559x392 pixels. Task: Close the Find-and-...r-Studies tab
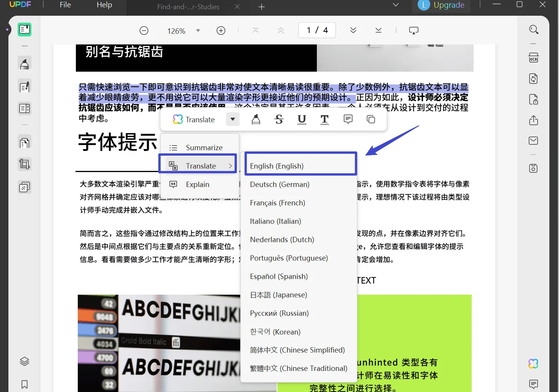coord(237,7)
